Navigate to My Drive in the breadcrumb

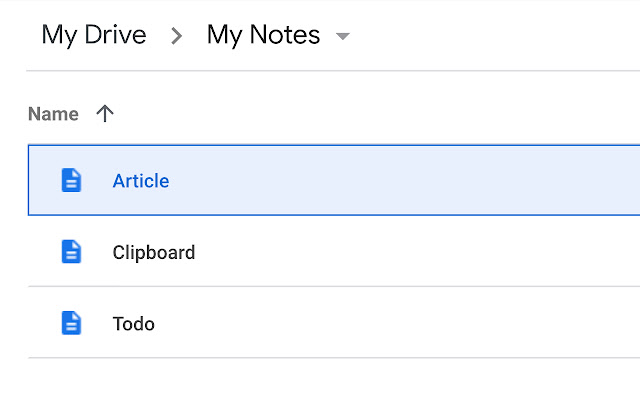[94, 35]
